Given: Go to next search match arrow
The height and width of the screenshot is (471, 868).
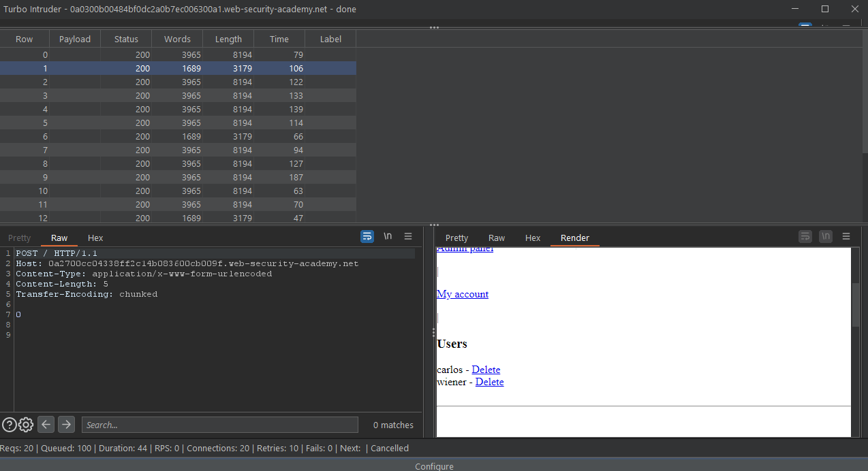Looking at the screenshot, I should point(66,425).
